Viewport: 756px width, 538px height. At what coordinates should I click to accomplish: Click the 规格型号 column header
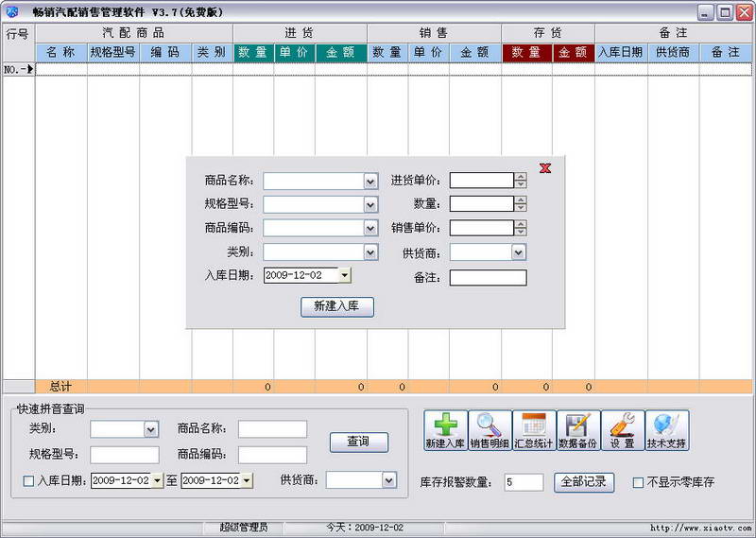click(113, 53)
